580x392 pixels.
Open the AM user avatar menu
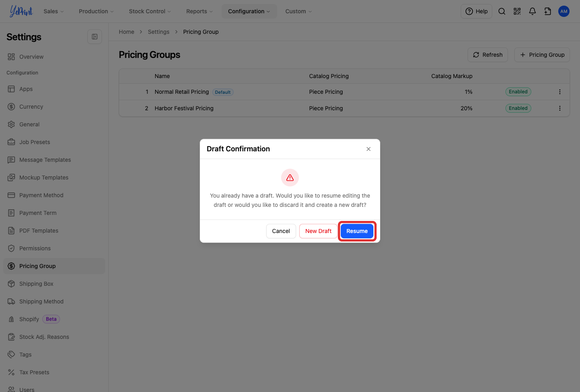(x=564, y=11)
